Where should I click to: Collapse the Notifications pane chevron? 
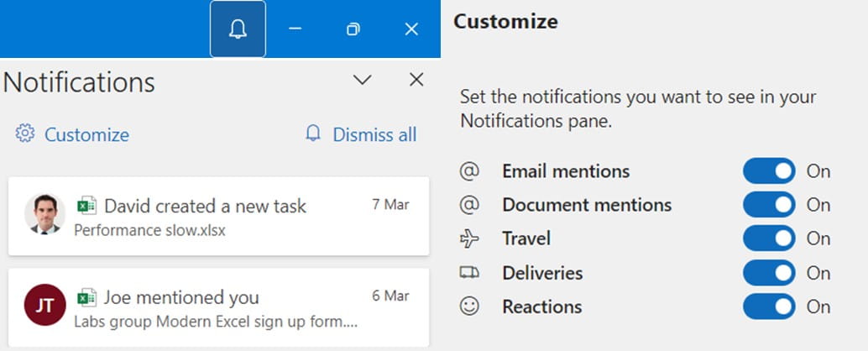tap(362, 80)
